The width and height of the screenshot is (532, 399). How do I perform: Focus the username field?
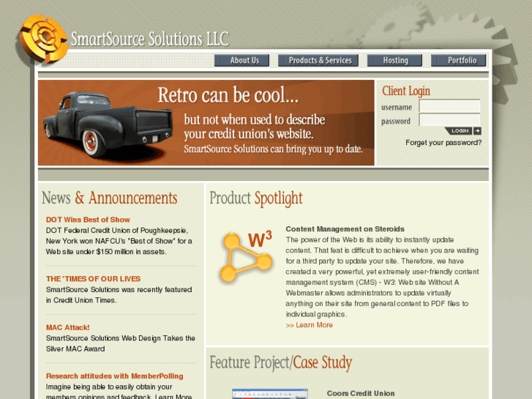pyautogui.click(x=449, y=106)
